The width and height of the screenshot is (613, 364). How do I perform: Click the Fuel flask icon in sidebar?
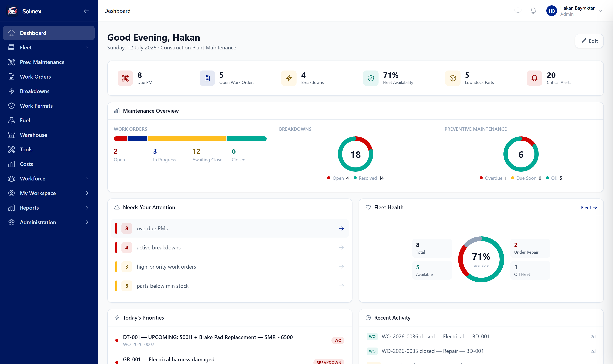(x=11, y=120)
